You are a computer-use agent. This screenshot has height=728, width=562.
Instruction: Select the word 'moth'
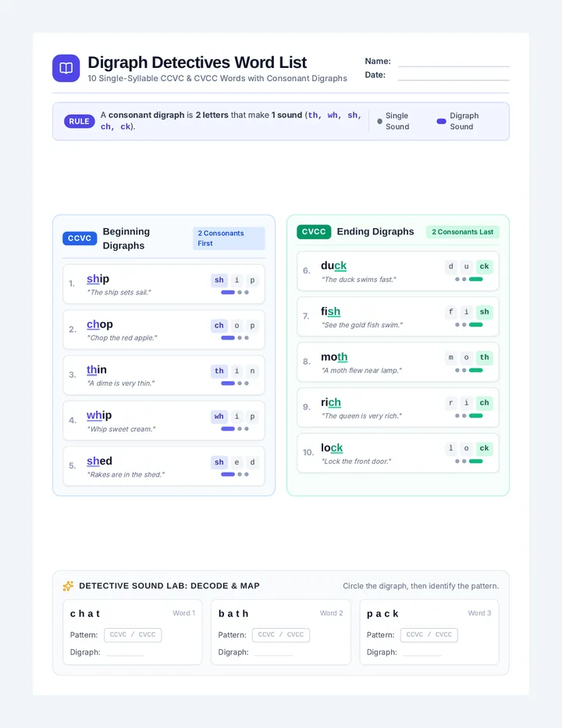334,356
